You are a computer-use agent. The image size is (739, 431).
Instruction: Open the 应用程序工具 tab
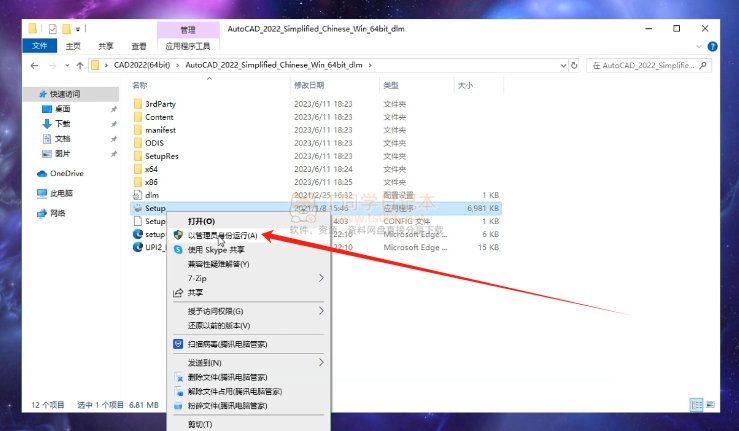pyautogui.click(x=188, y=46)
